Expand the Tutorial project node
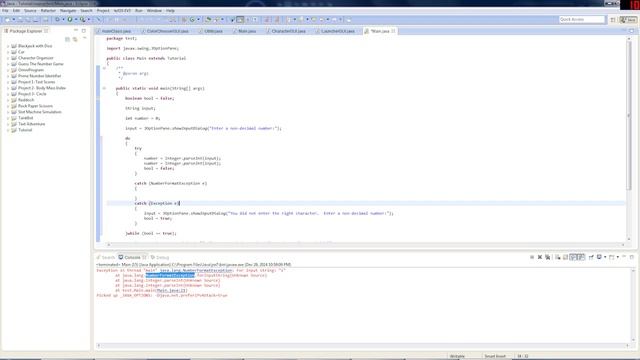 (x=8, y=130)
